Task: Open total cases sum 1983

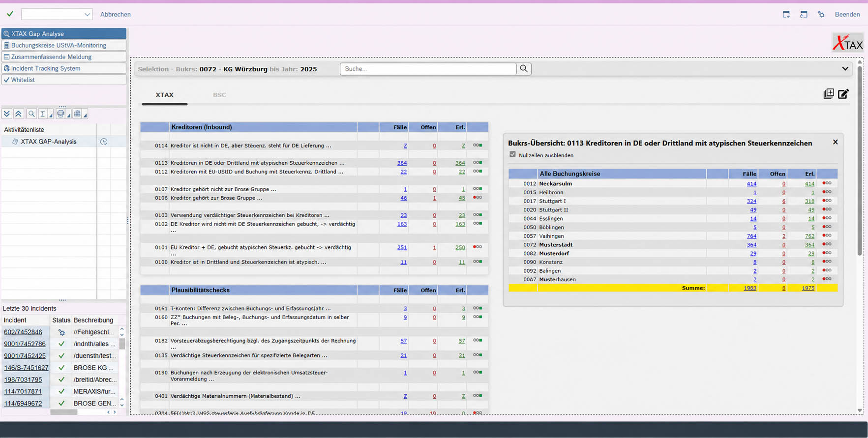Action: click(x=750, y=288)
